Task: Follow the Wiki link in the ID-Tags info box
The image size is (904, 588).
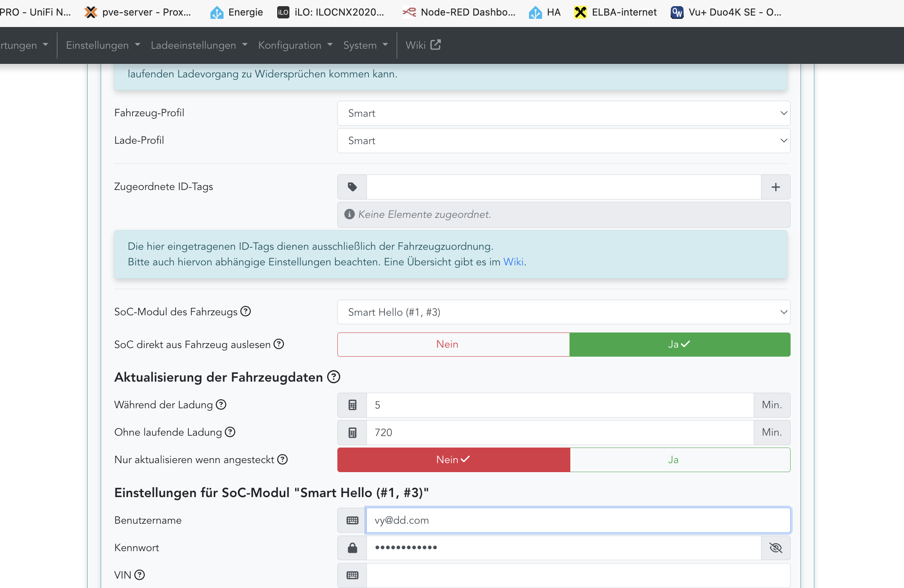Action: 513,262
